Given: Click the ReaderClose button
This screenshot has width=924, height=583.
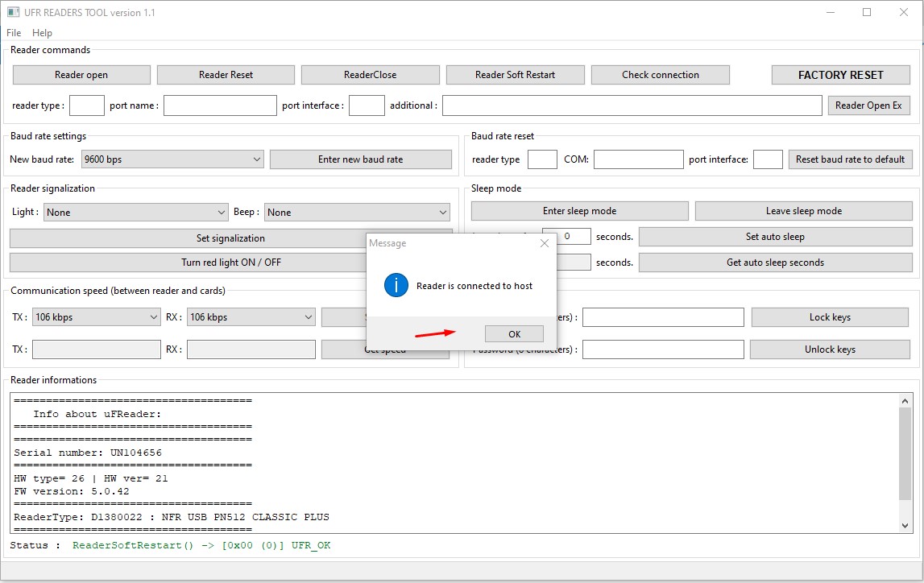Looking at the screenshot, I should tap(370, 75).
